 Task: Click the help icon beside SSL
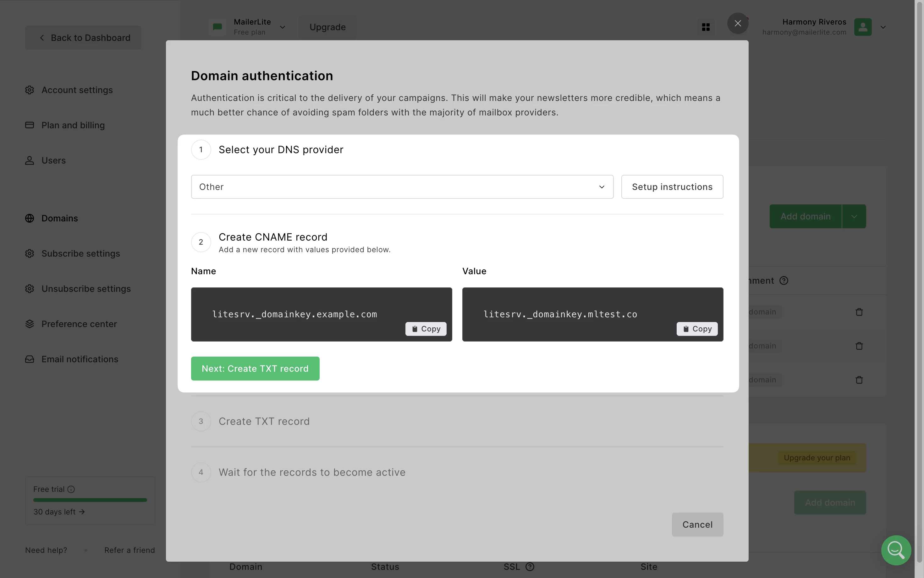click(530, 567)
